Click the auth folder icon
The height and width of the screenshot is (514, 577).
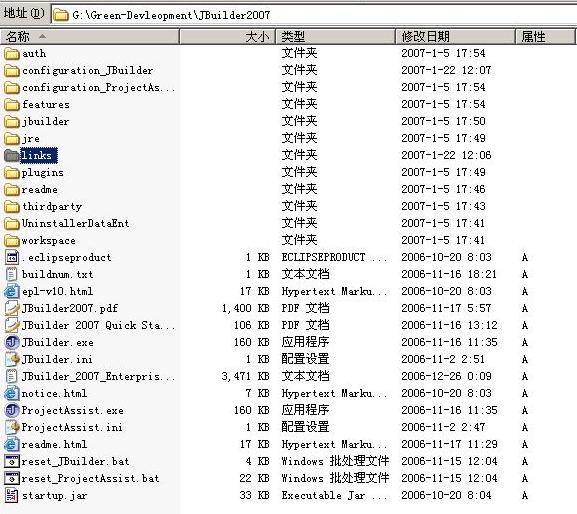coord(12,54)
